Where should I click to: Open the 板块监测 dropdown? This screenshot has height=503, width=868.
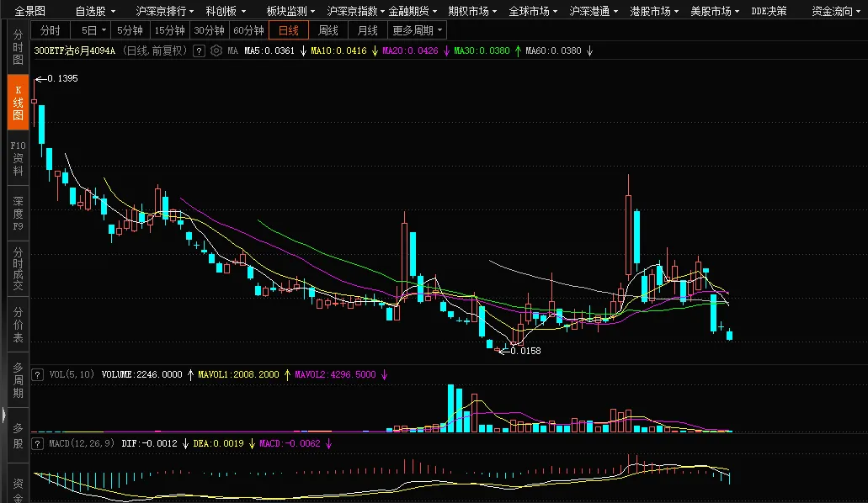point(290,11)
